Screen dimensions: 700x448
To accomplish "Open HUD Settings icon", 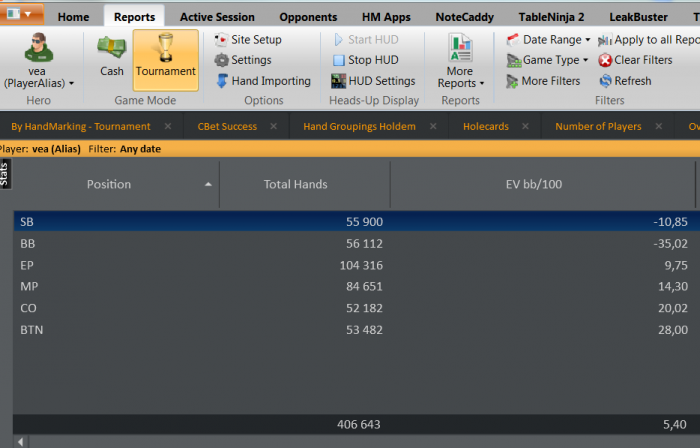I will 338,81.
